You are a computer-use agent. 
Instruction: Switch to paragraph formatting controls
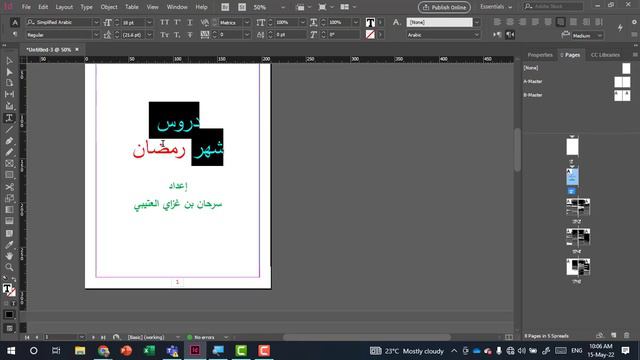click(x=15, y=35)
